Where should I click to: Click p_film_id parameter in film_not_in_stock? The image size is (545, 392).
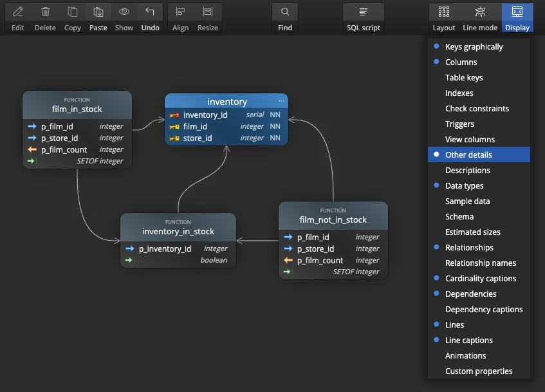(313, 238)
